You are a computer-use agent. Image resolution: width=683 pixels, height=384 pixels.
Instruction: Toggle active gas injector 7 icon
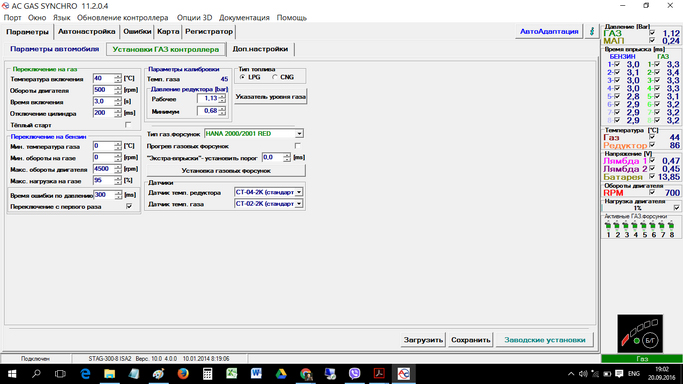pos(663,226)
